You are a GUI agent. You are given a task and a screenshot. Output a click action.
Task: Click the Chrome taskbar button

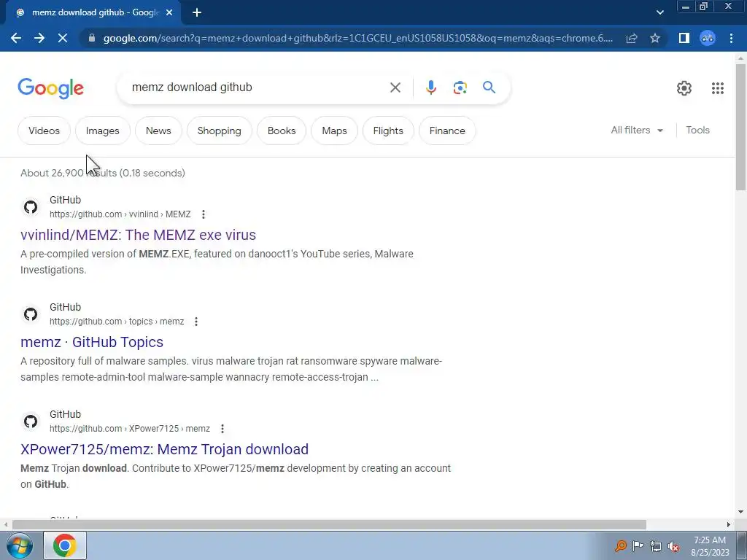click(65, 545)
